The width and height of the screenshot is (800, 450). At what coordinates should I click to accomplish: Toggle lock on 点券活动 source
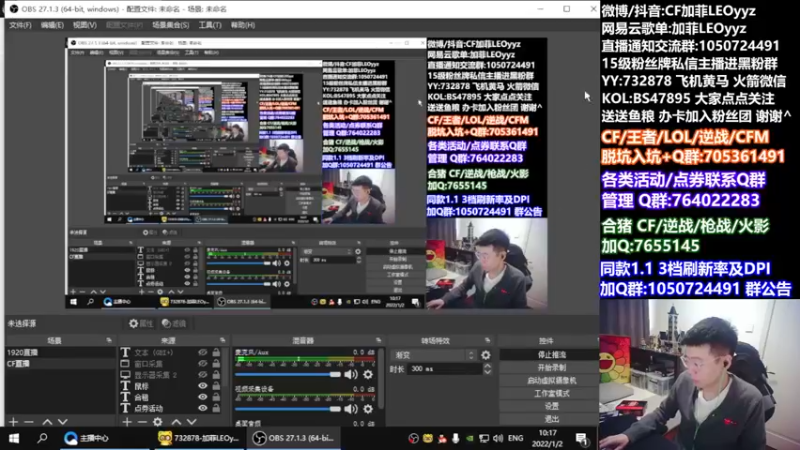click(x=216, y=408)
